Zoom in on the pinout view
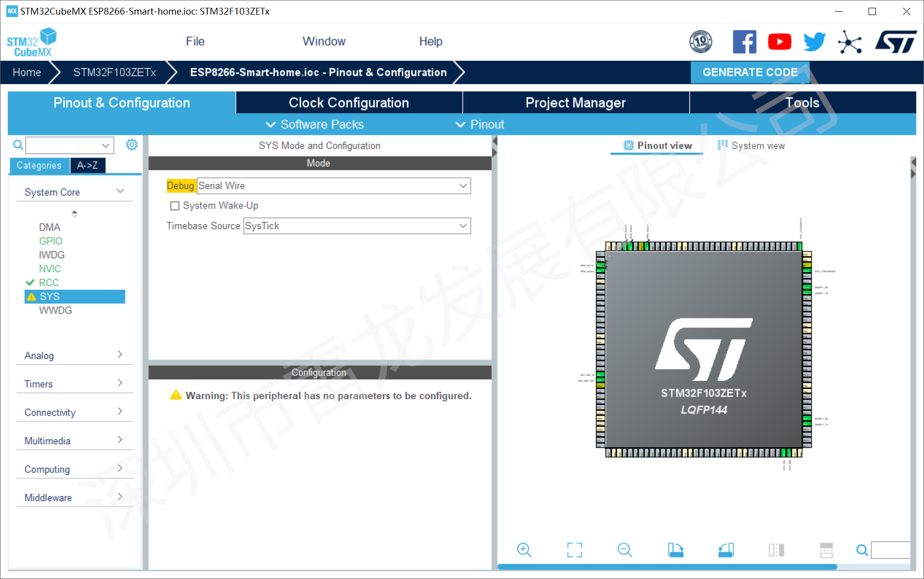The width and height of the screenshot is (924, 579). tap(524, 550)
